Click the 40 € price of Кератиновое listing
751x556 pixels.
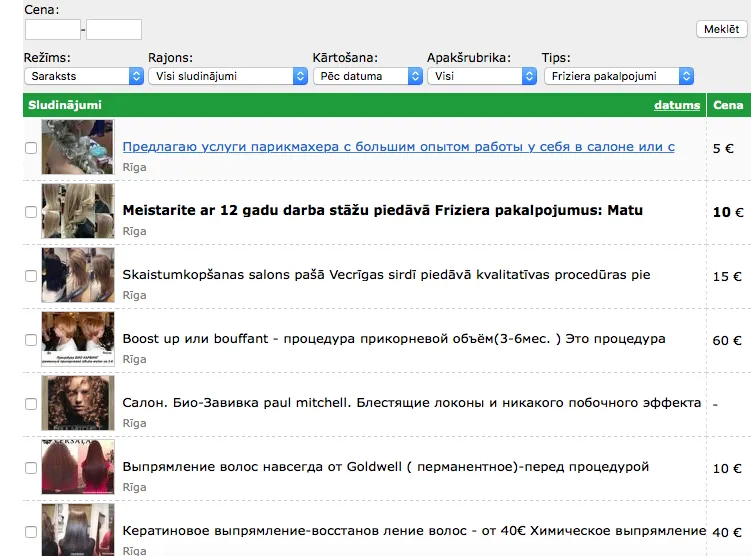[x=727, y=533]
